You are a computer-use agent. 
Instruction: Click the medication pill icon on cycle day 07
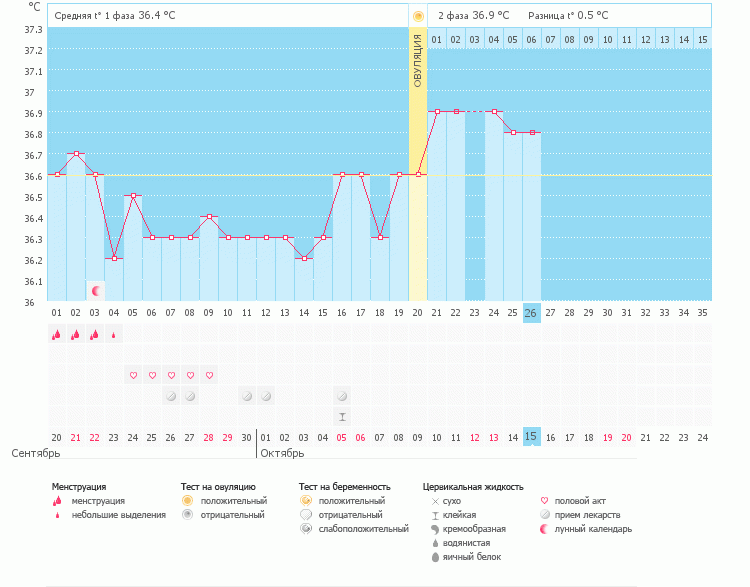coord(171,396)
